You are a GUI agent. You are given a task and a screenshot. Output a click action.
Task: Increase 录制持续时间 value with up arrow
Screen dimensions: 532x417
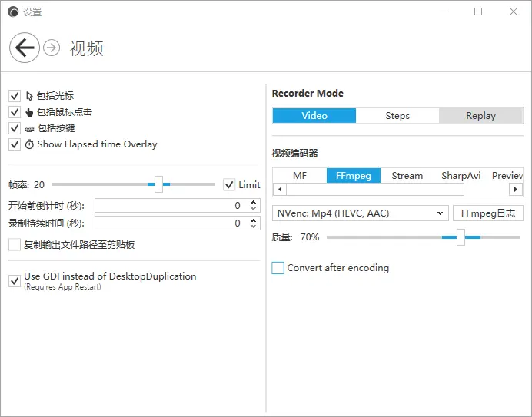253,220
